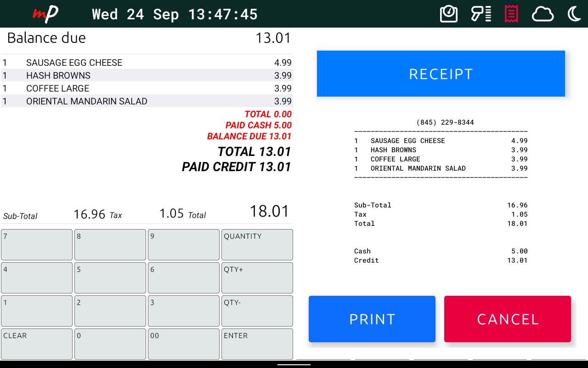Select the COFFEE LARGE line item

(x=147, y=88)
